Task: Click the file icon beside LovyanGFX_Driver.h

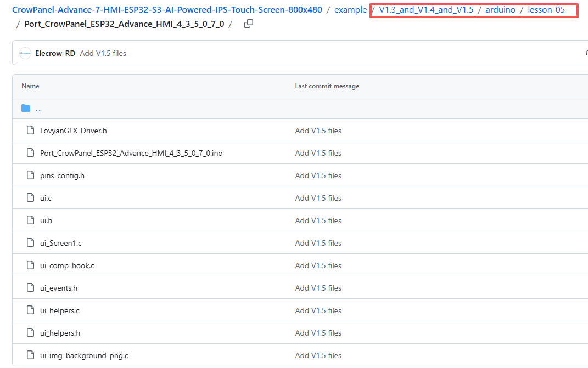Action: click(x=30, y=131)
